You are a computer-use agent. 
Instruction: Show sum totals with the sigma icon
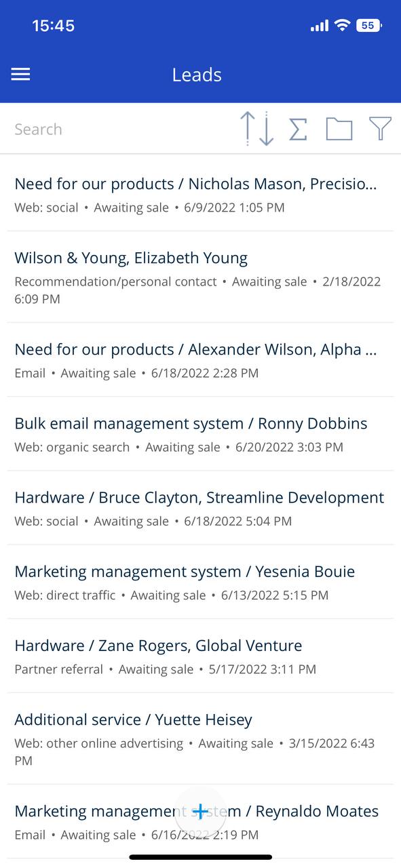[x=299, y=128]
